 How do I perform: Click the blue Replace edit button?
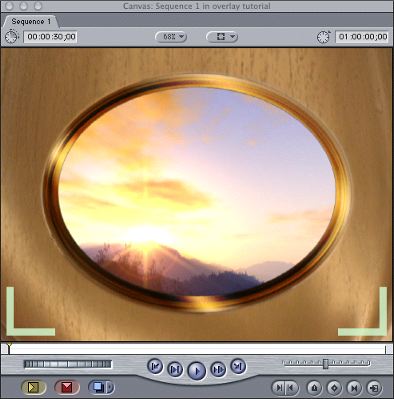[97, 387]
